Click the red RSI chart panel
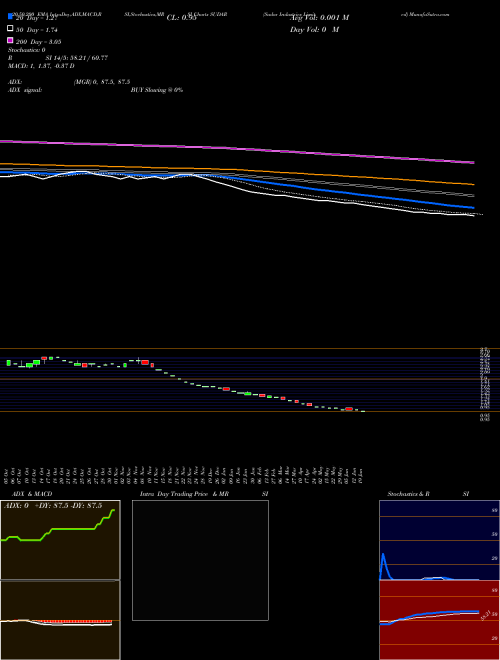The height and width of the screenshot is (660, 500). click(x=439, y=620)
